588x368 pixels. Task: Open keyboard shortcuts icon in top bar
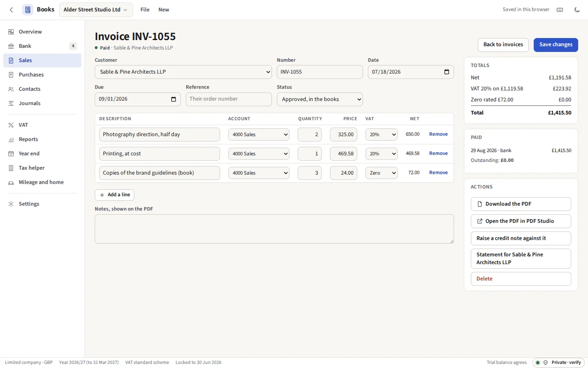coord(560,10)
